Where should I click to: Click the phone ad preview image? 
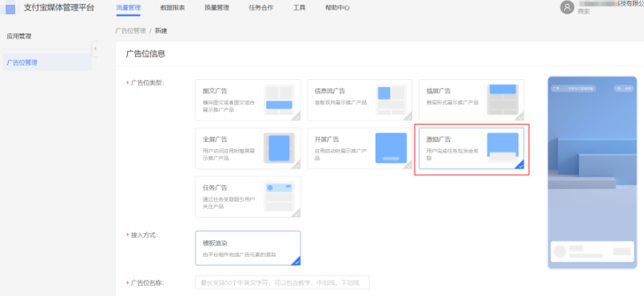coord(592,172)
